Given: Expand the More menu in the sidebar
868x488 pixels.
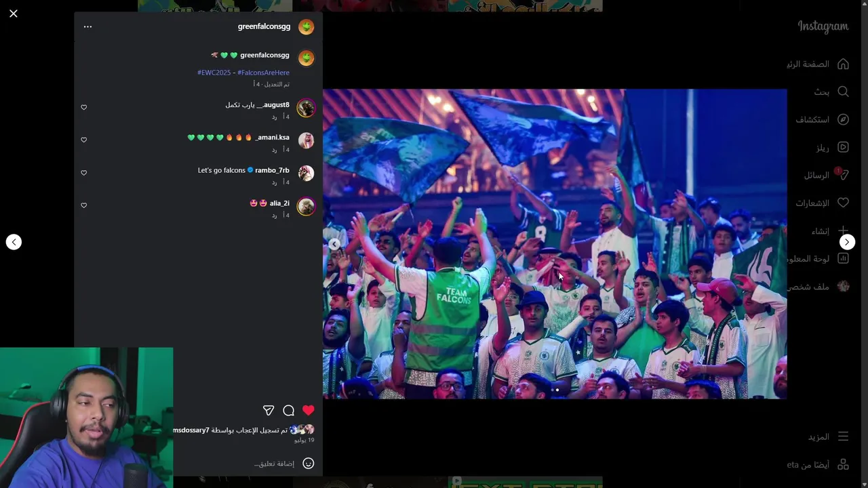Looking at the screenshot, I should pos(828,436).
